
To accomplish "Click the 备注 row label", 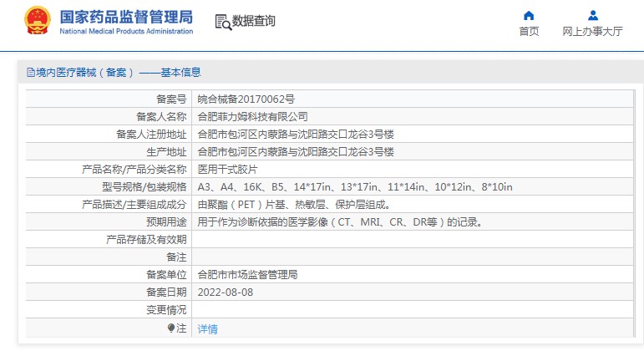I will 176,257.
